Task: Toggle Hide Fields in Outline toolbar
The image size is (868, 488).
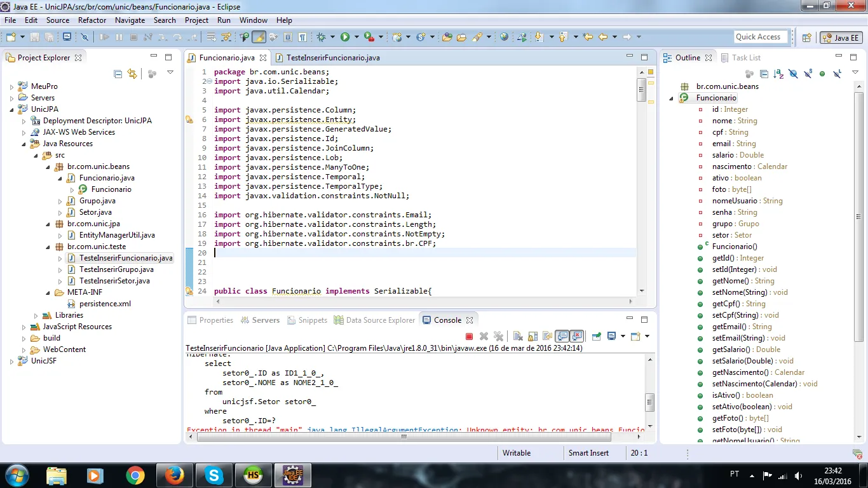Action: click(x=793, y=74)
